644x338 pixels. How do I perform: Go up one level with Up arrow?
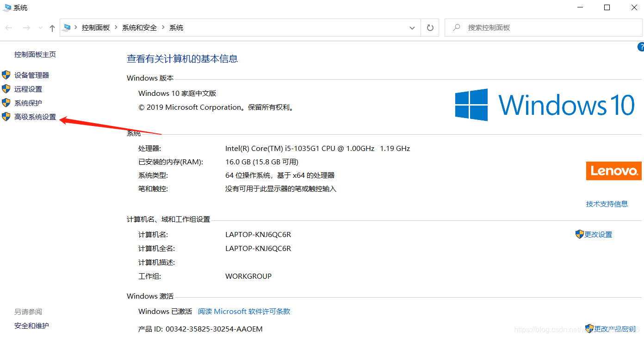[x=52, y=28]
